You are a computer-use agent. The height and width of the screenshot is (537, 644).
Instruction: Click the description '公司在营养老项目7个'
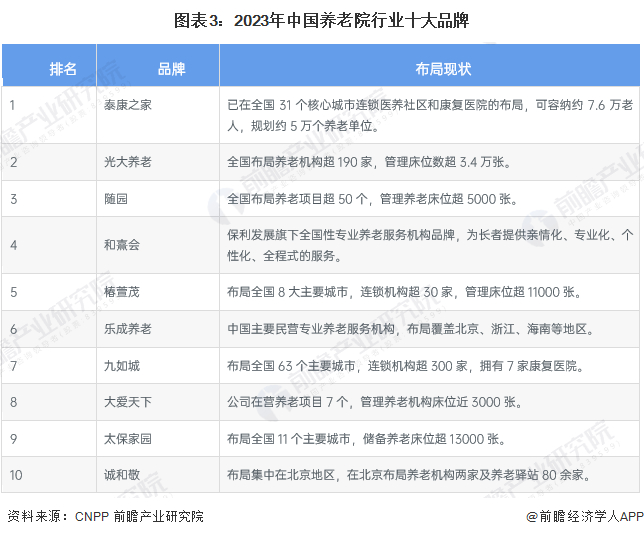[x=375, y=402]
